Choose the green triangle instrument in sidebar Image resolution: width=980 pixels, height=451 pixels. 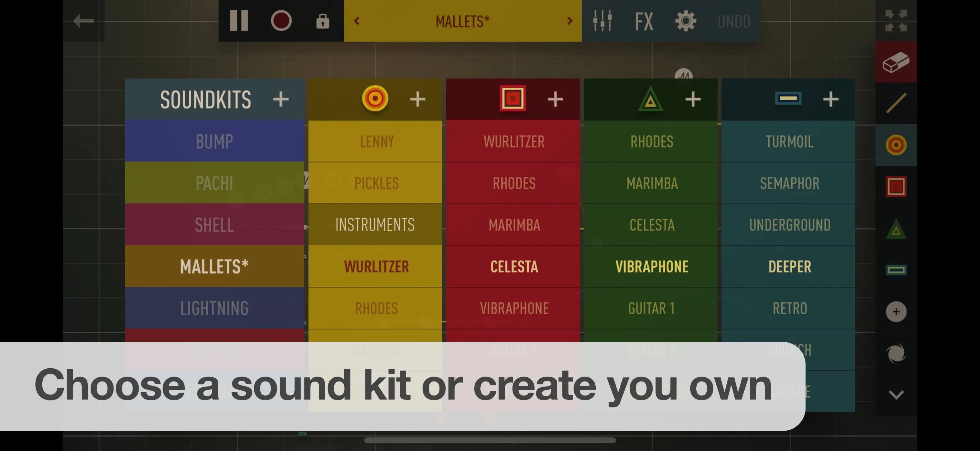[896, 229]
